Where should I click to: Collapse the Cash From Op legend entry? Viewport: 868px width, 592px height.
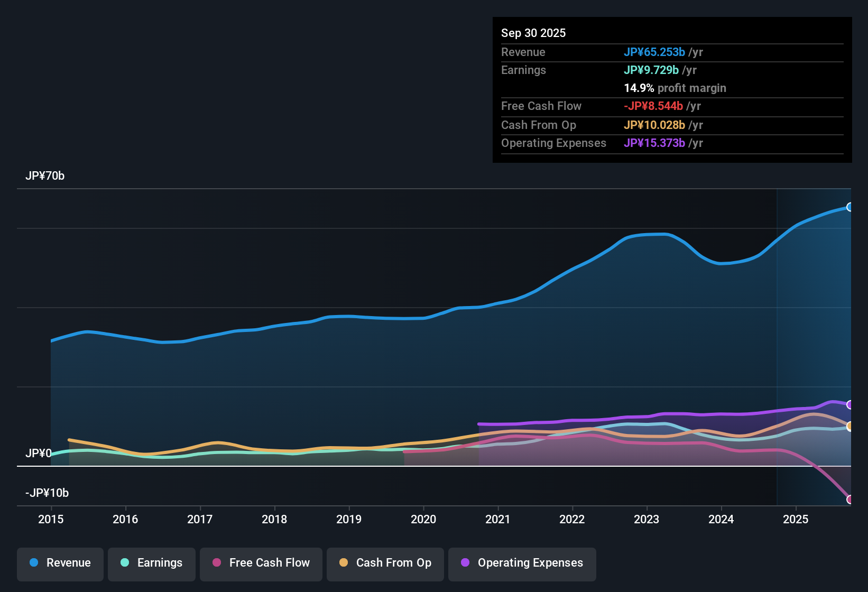[x=385, y=563]
